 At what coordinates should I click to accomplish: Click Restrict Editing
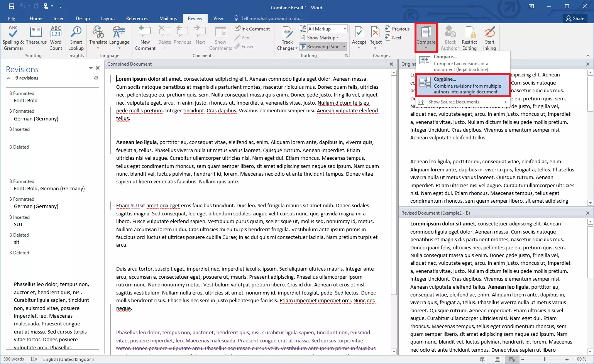tap(469, 38)
